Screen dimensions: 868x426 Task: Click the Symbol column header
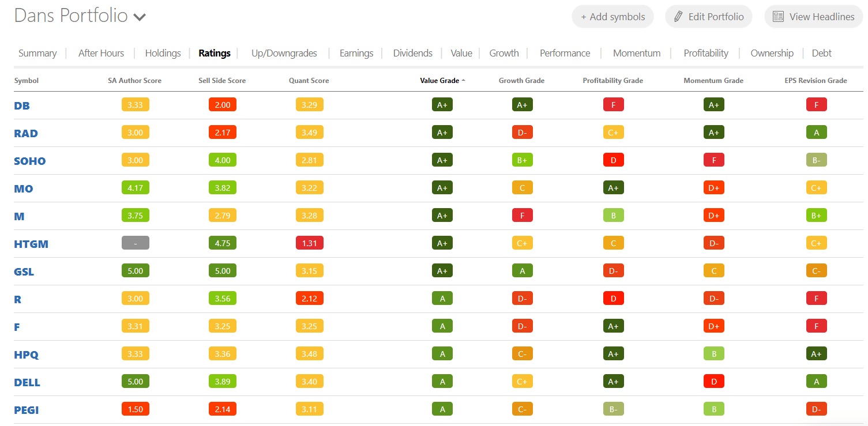(27, 81)
